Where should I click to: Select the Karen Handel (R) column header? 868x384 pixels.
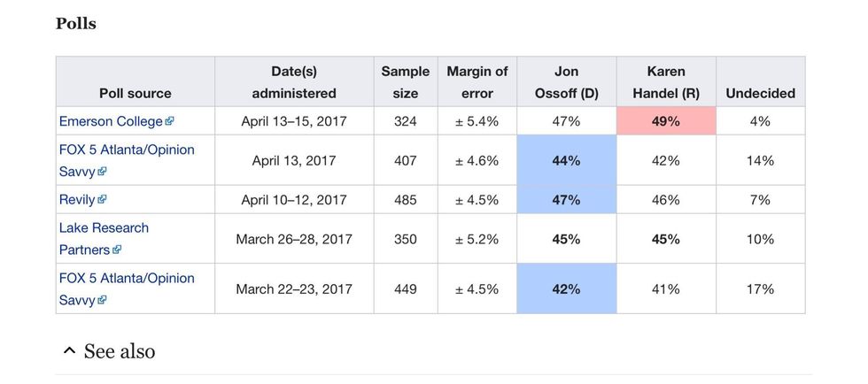click(665, 81)
